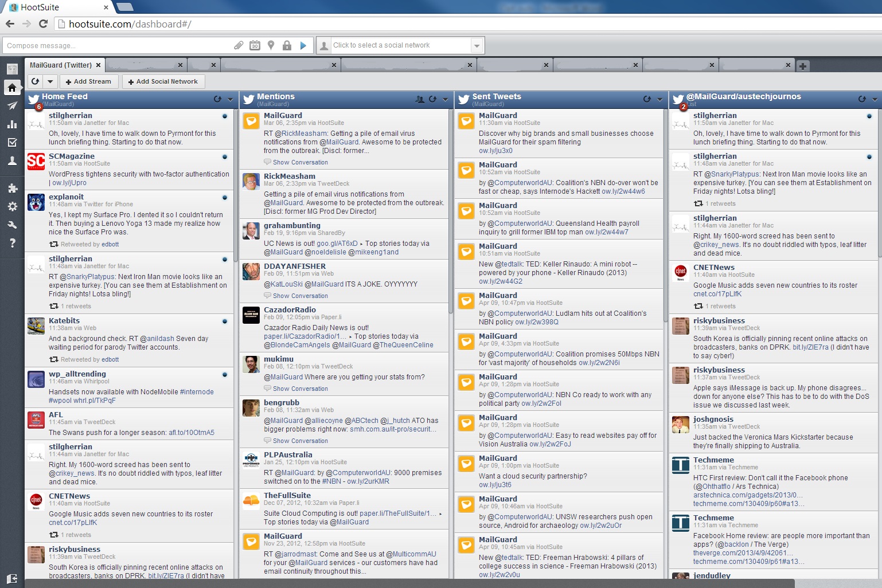The image size is (882, 588).
Task: Click the joshgnosis username
Action: pyautogui.click(x=713, y=419)
